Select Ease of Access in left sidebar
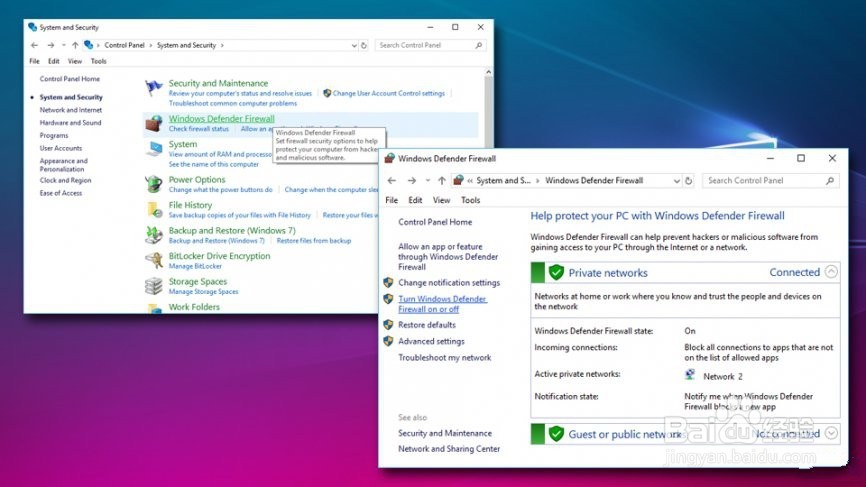 pyautogui.click(x=61, y=193)
